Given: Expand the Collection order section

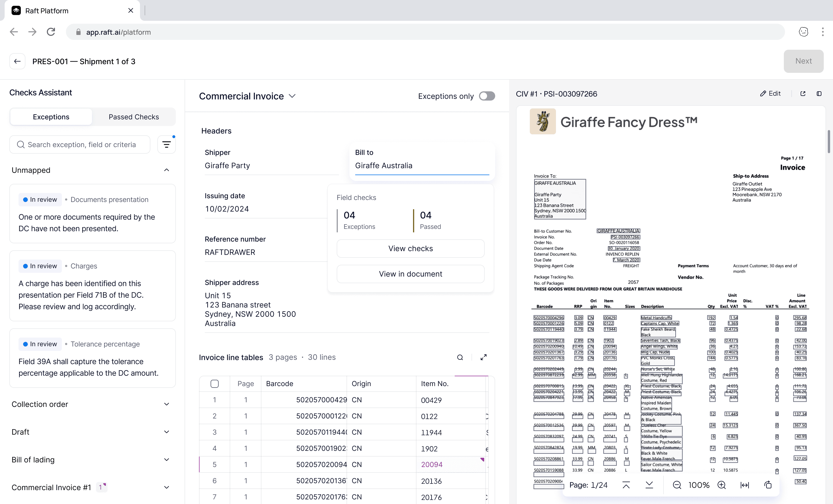Looking at the screenshot, I should click(x=166, y=404).
